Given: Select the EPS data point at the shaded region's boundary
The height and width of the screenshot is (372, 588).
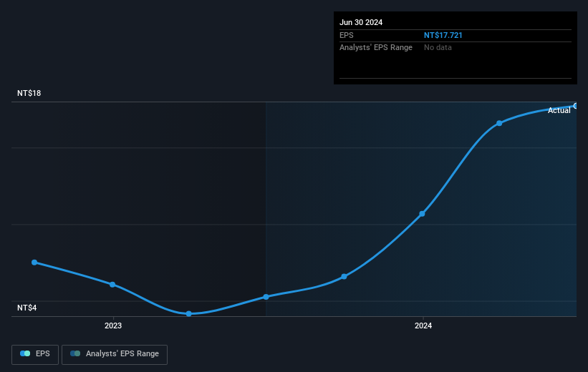Looking at the screenshot, I should point(266,297).
